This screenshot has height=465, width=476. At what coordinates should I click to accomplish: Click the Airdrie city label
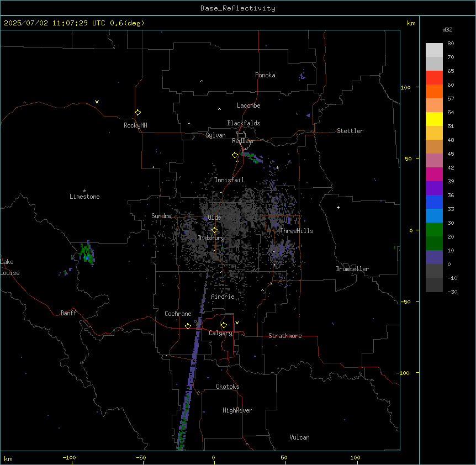[223, 297]
